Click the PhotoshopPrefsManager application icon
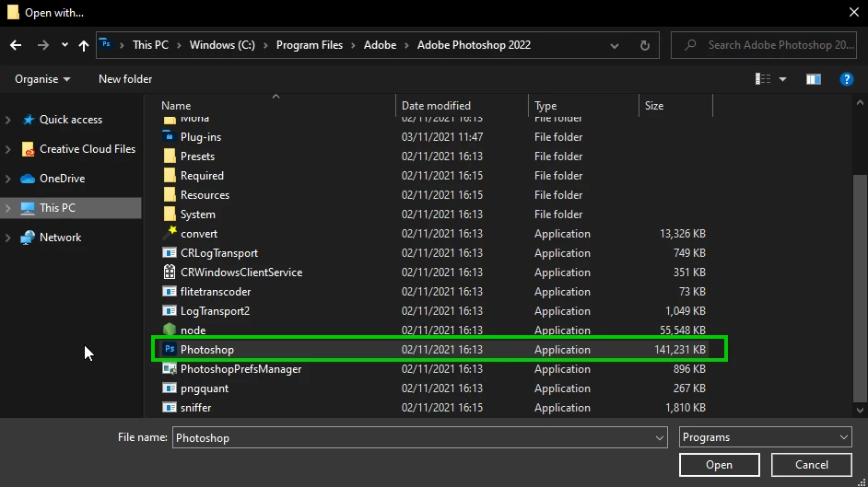The height and width of the screenshot is (487, 868). point(170,368)
